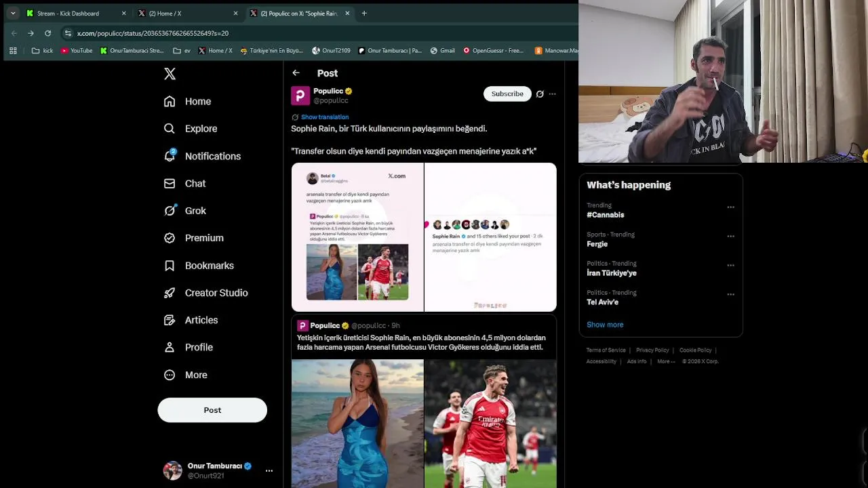
Task: Open the beach photo in quoted post
Action: click(357, 424)
